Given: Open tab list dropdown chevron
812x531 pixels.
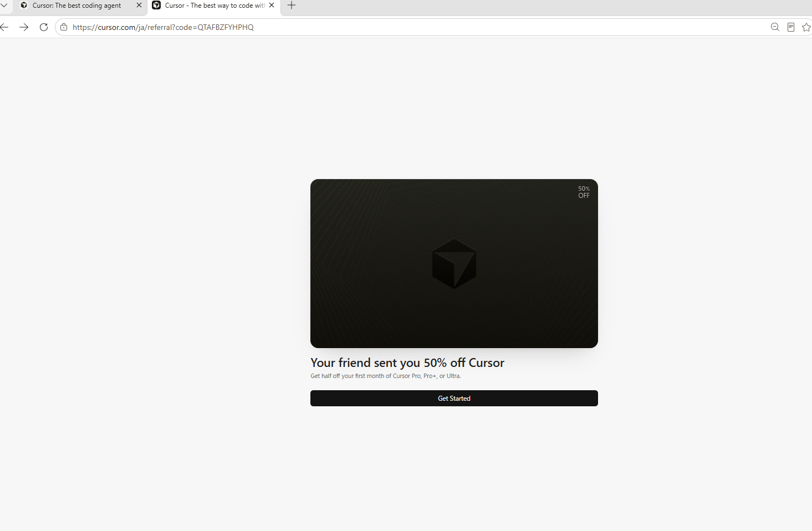Looking at the screenshot, I should pyautogui.click(x=4, y=5).
